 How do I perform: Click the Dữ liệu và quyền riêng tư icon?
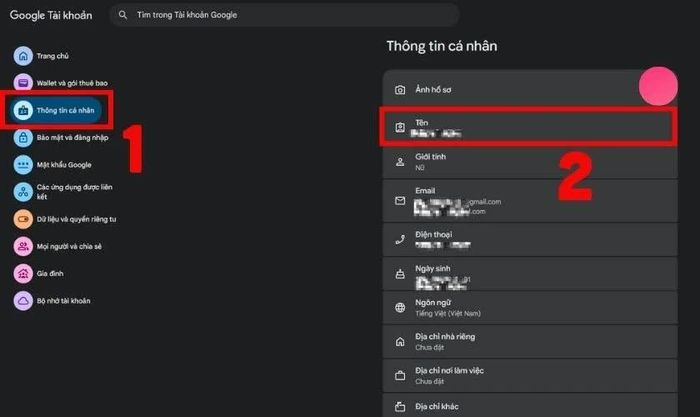tap(23, 219)
